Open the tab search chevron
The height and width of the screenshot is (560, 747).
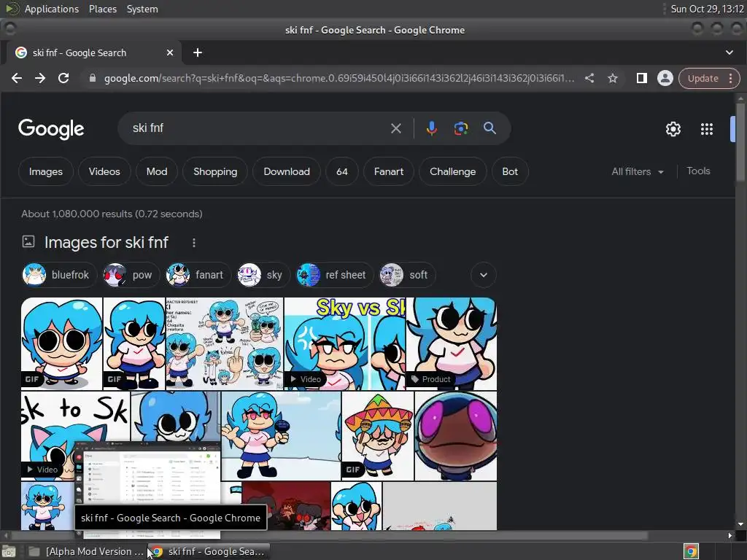729,52
